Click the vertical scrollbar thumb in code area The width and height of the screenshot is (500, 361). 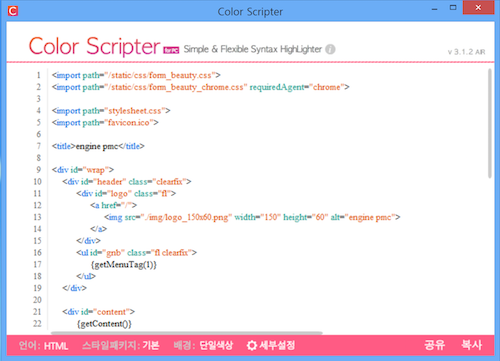click(490, 123)
